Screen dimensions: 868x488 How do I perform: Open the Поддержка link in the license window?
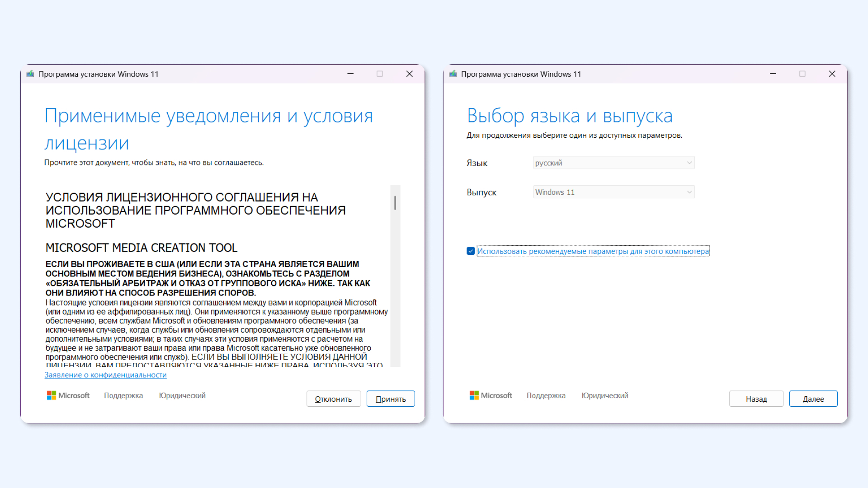click(x=123, y=395)
